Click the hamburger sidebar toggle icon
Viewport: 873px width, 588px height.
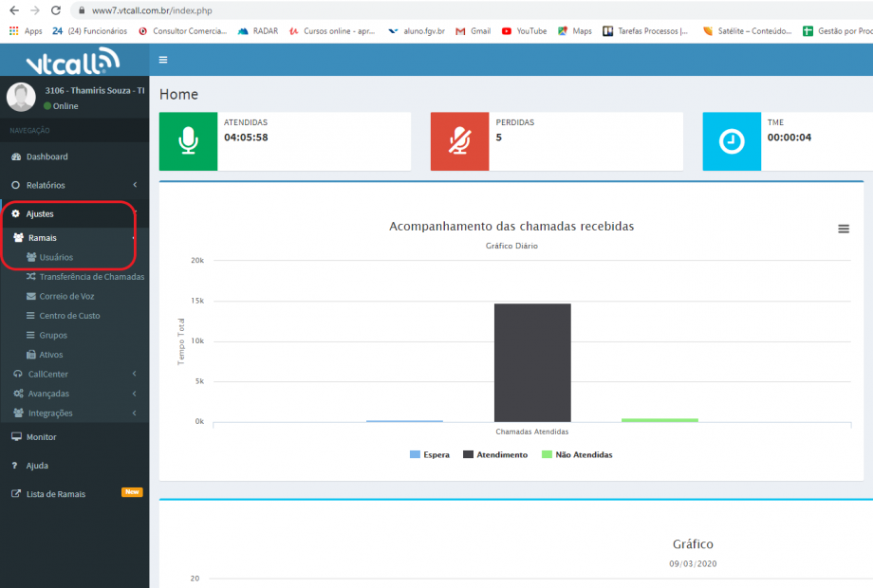[x=163, y=60]
